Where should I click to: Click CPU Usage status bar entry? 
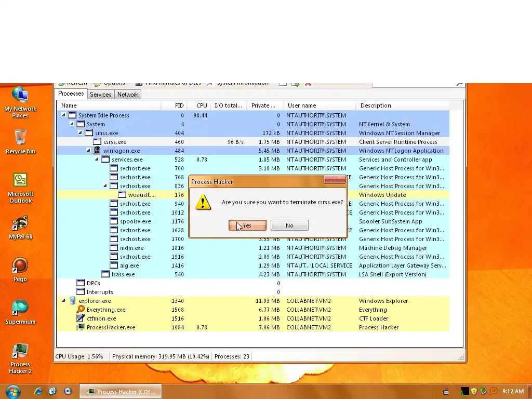pos(79,356)
